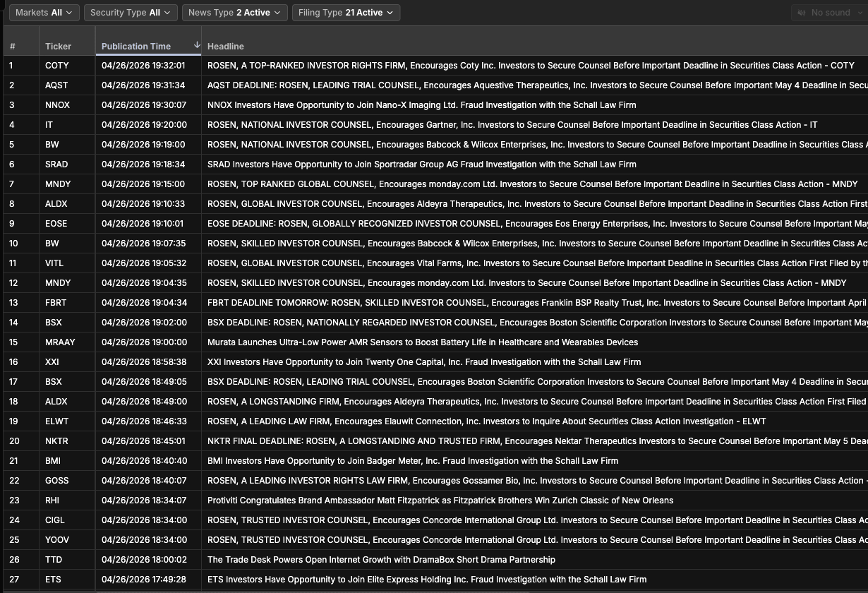The image size is (868, 593).
Task: Click row number 18 in the # column
Action: pos(14,402)
